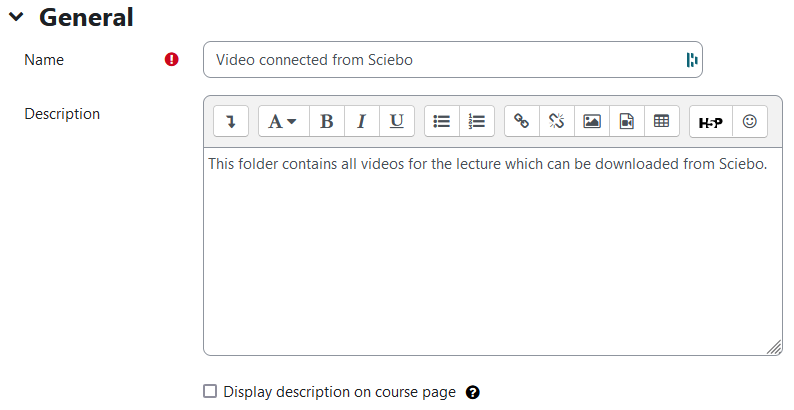
Task: Open the emoji picker
Action: point(750,121)
